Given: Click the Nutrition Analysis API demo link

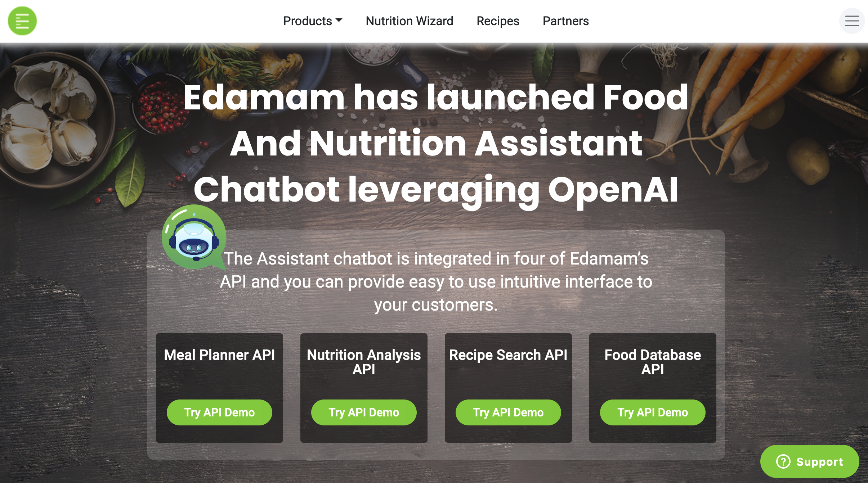Looking at the screenshot, I should coord(363,412).
